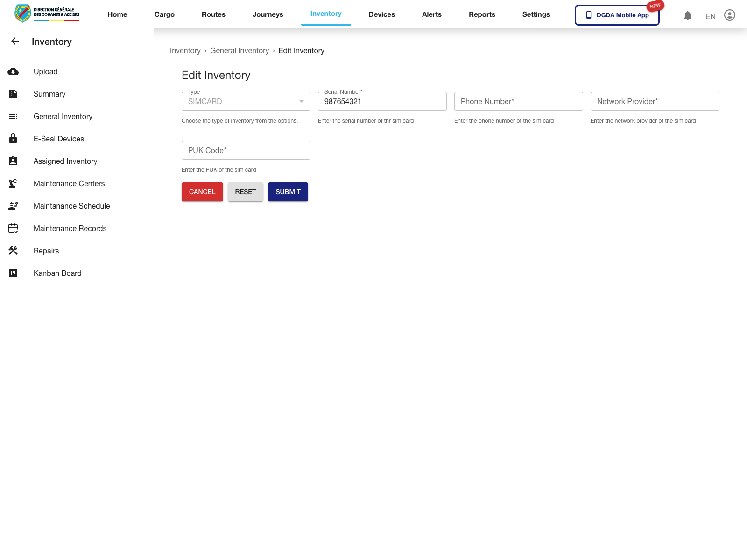Go to General Inventory breadcrumb link
Viewport: 747px width, 560px height.
pyautogui.click(x=240, y=51)
